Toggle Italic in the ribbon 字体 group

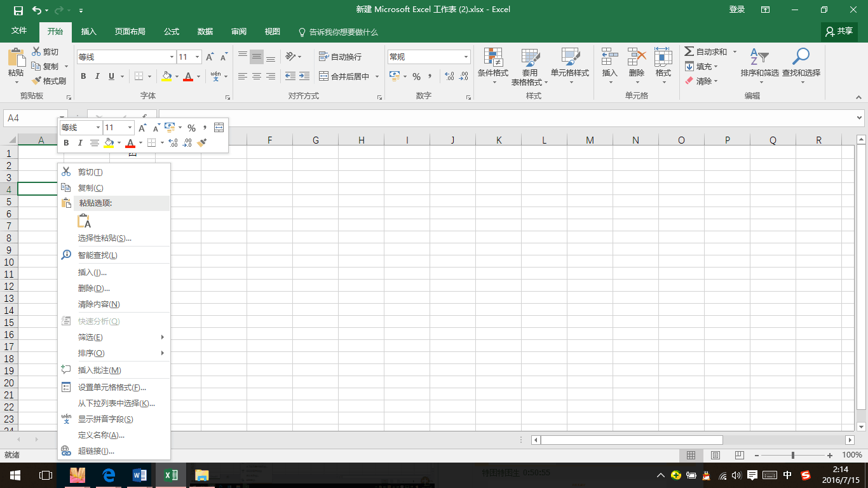pos(97,76)
